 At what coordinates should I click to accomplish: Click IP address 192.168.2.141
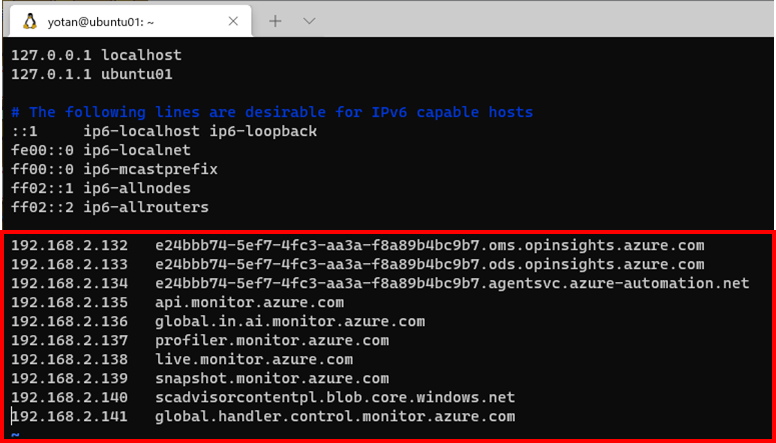[69, 416]
